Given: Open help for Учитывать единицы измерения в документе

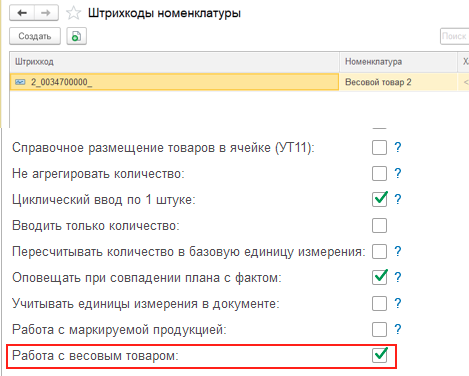Looking at the screenshot, I should [x=398, y=303].
